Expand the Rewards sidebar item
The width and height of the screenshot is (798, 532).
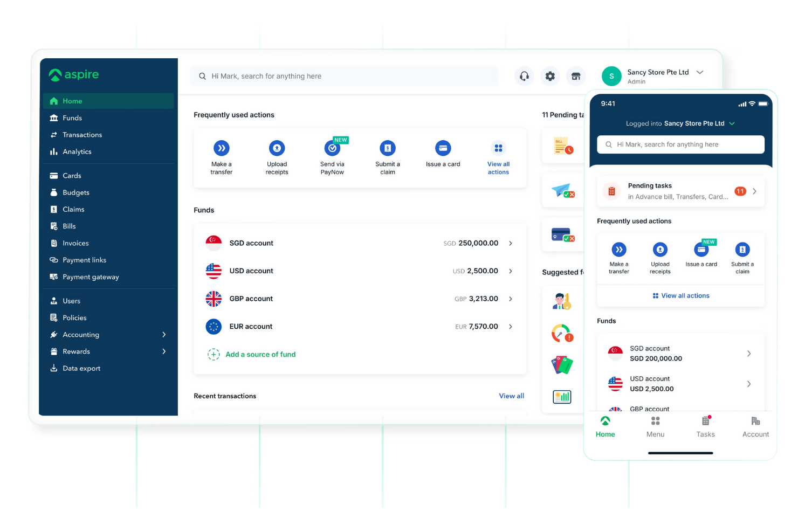(76, 351)
